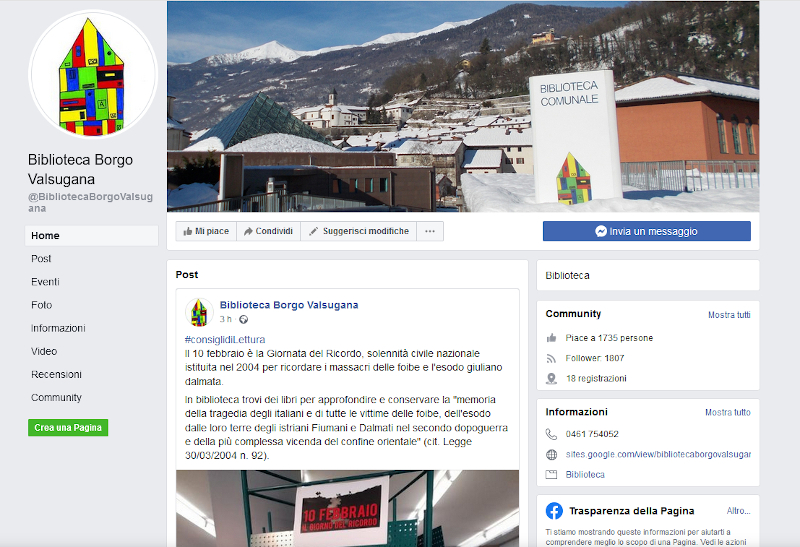This screenshot has height=547, width=800.
Task: Click the globe privacy icon on the post
Action: [243, 319]
